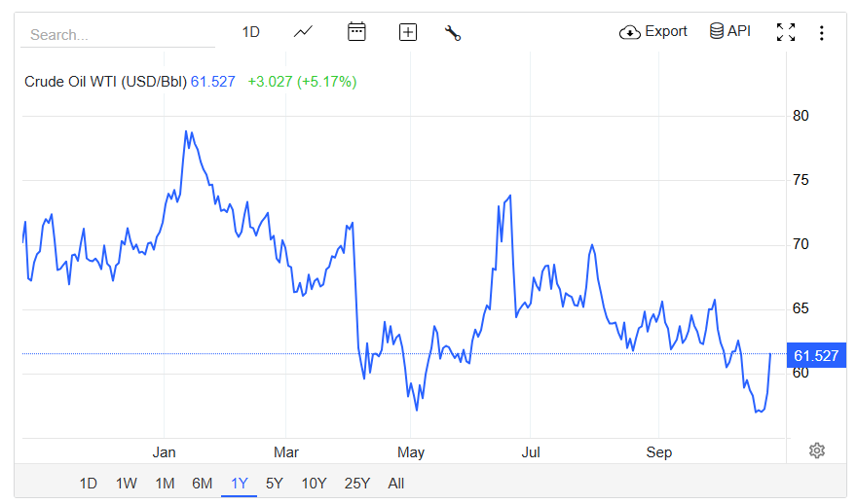Screen dimensions: 857x504
Task: Click the Crude Oil WTI title label
Action: pos(105,82)
